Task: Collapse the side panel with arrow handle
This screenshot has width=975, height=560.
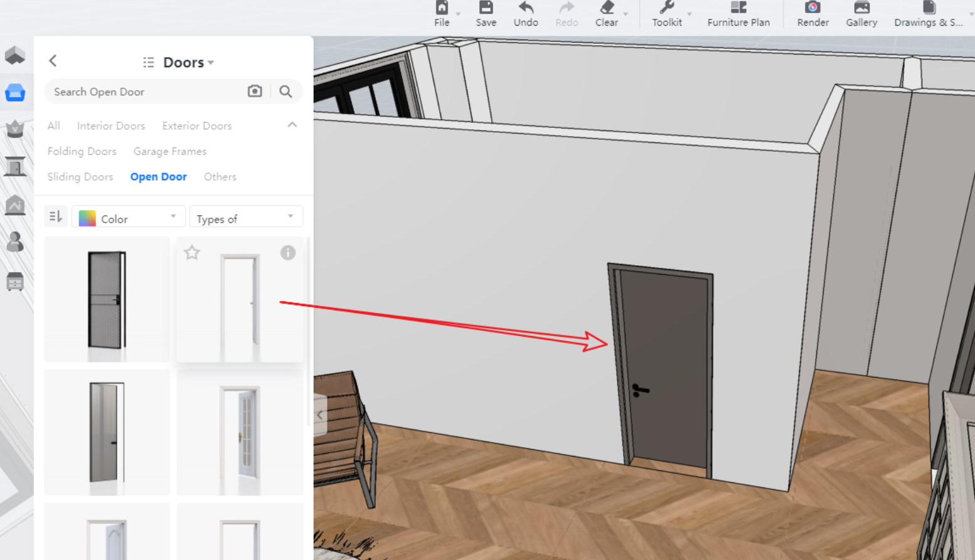Action: [x=320, y=415]
